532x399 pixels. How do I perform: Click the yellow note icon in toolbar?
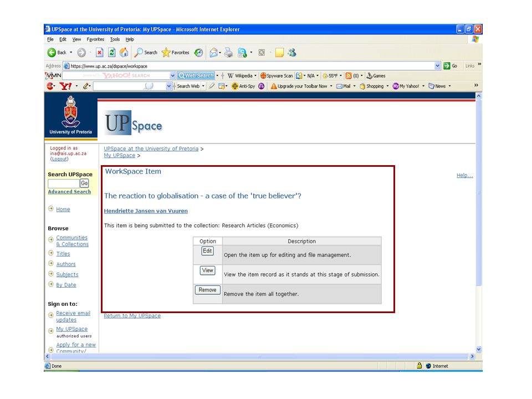pyautogui.click(x=279, y=53)
